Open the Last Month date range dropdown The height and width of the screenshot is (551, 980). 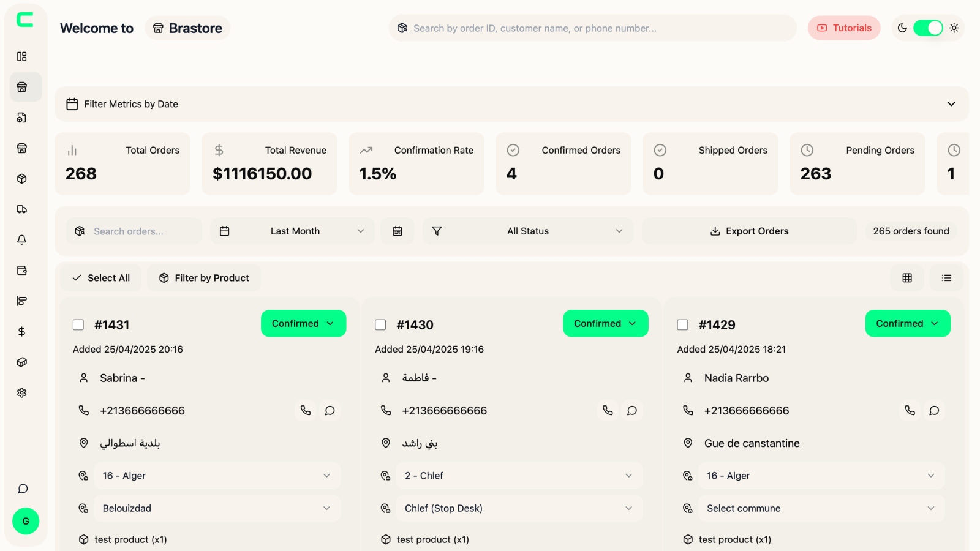click(x=294, y=231)
